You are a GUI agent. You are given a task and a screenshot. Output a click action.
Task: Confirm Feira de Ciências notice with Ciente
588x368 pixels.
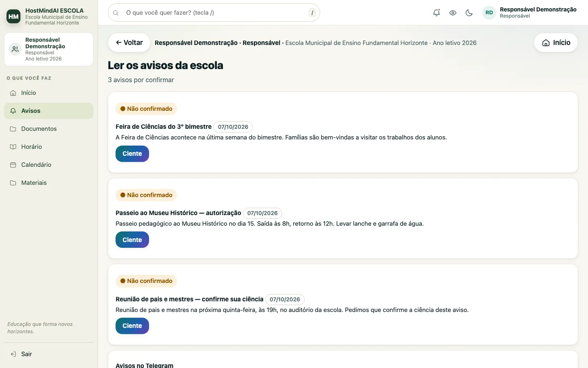pos(132,154)
